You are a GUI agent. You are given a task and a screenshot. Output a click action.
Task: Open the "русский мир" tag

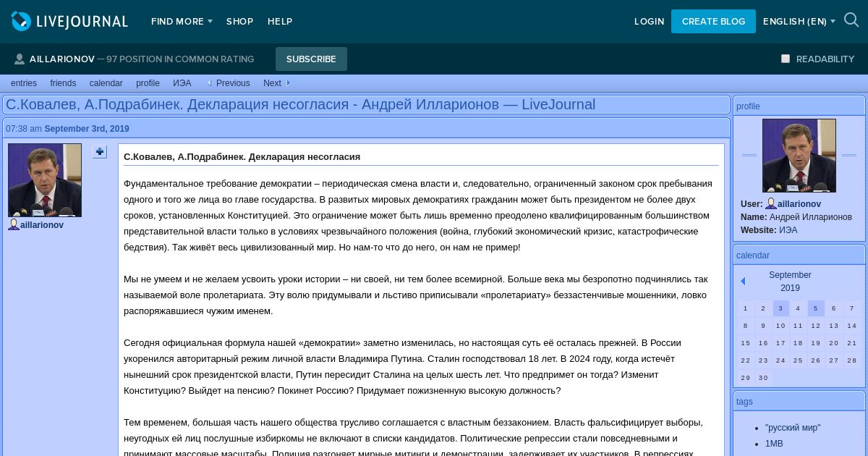coord(793,428)
